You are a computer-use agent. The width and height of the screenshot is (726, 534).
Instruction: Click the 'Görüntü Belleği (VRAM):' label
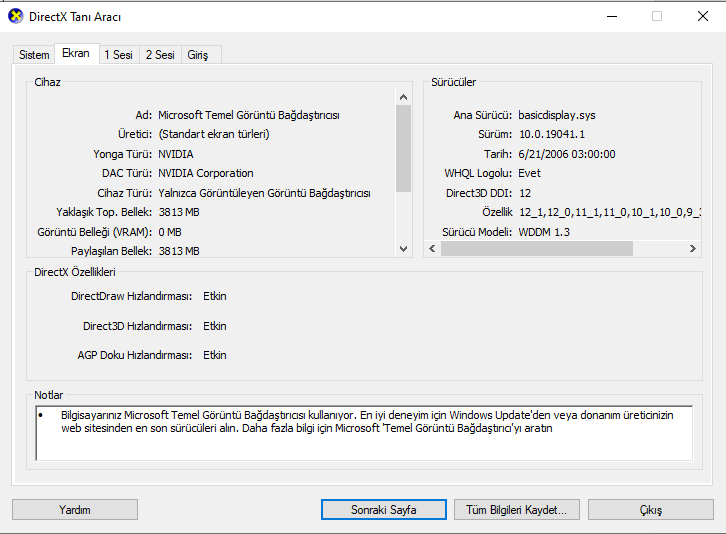pos(94,232)
